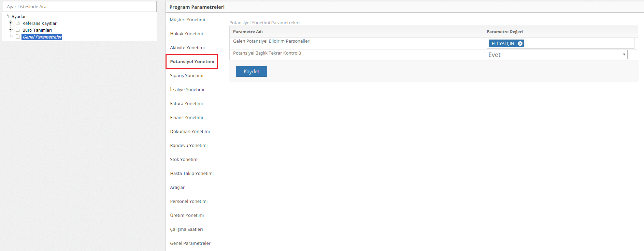
Task: Remove Elif YALÇIN tag with x icon
Action: [x=520, y=44]
